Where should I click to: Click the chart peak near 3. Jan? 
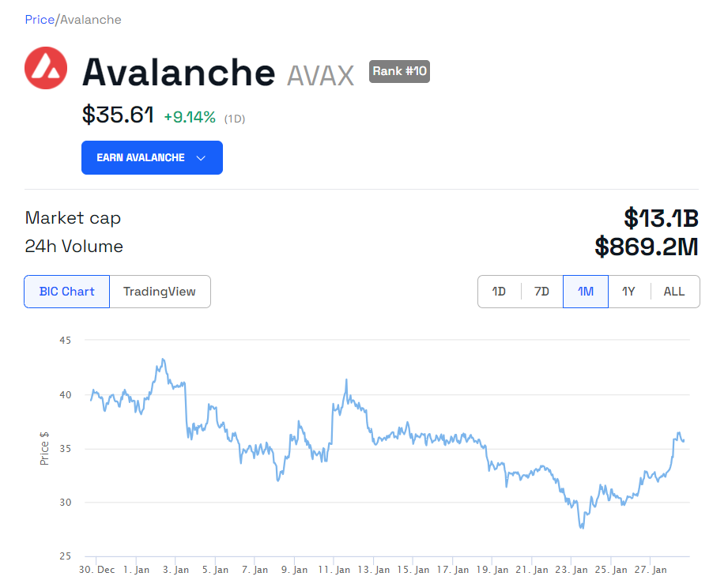coord(163,360)
